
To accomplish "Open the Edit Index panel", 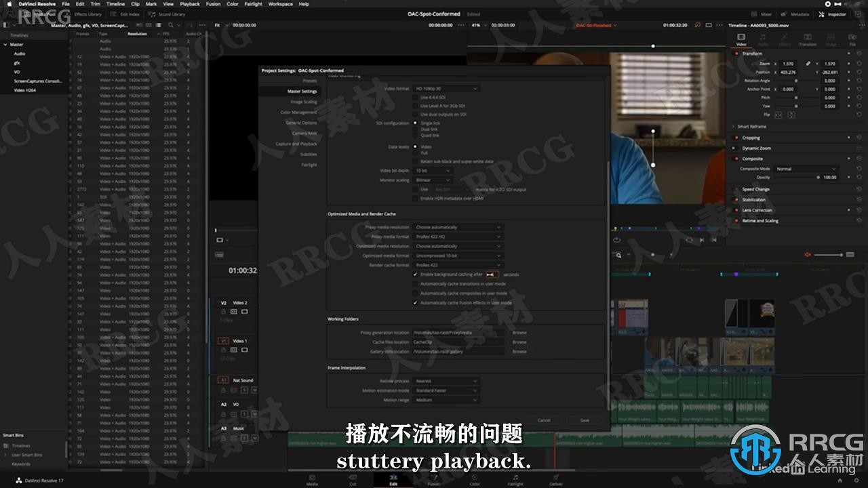I will click(126, 14).
